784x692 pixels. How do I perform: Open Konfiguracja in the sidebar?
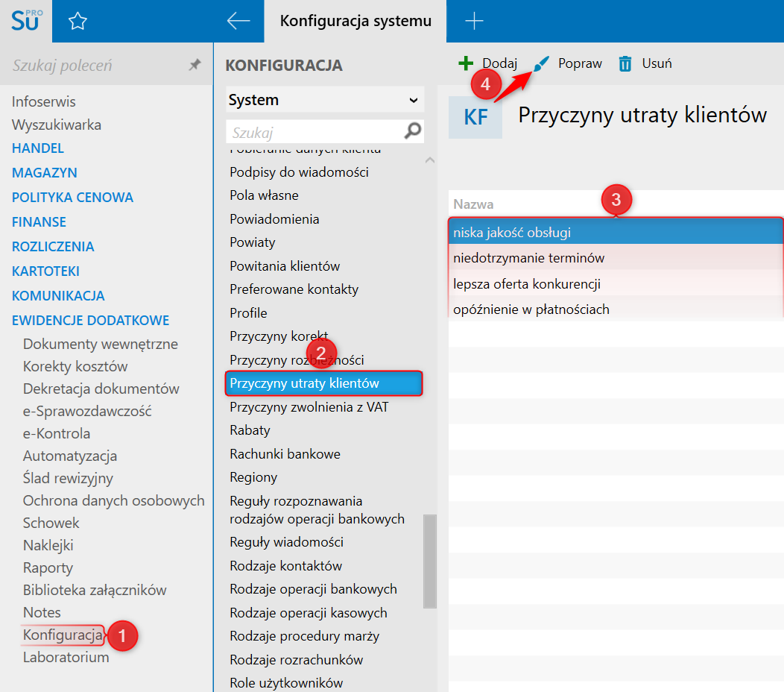tap(63, 635)
